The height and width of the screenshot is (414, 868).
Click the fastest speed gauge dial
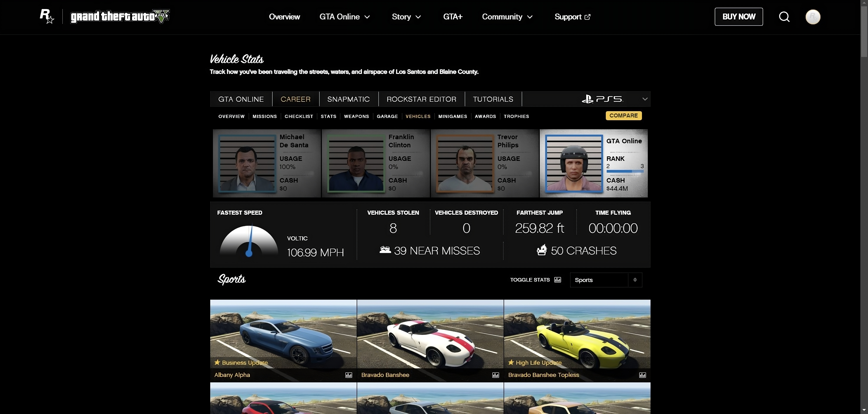249,241
